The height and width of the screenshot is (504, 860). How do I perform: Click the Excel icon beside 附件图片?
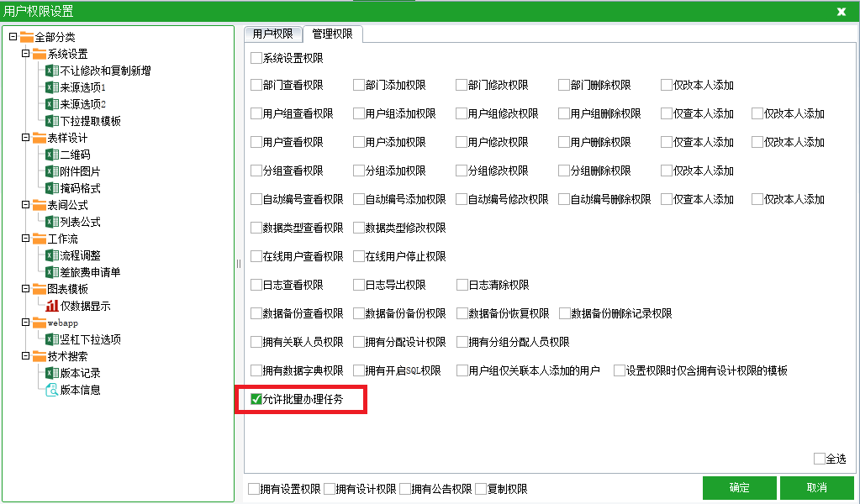pyautogui.click(x=52, y=171)
